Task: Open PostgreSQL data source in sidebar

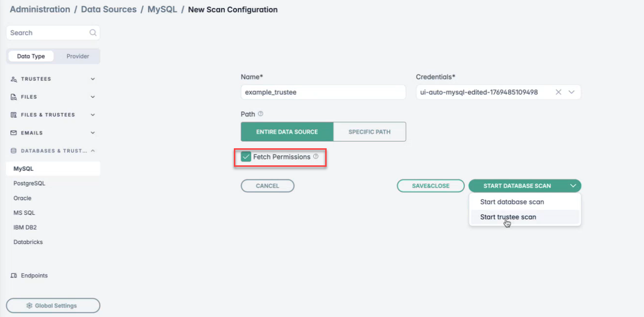Action: pos(29,183)
